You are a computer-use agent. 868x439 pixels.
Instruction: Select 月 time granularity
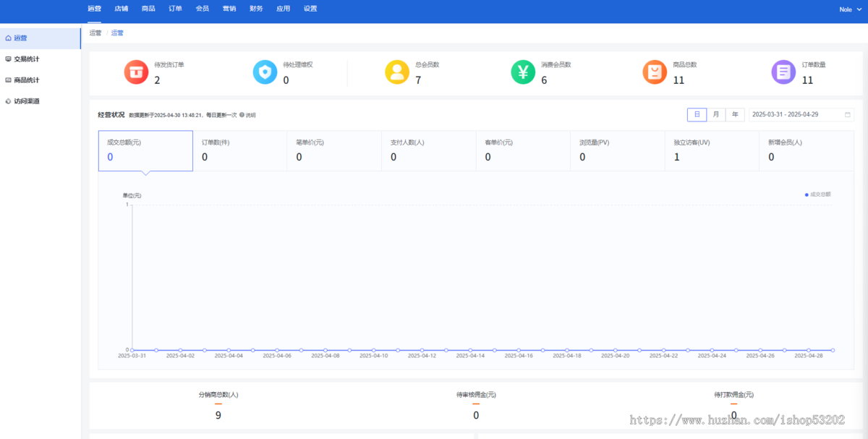716,115
